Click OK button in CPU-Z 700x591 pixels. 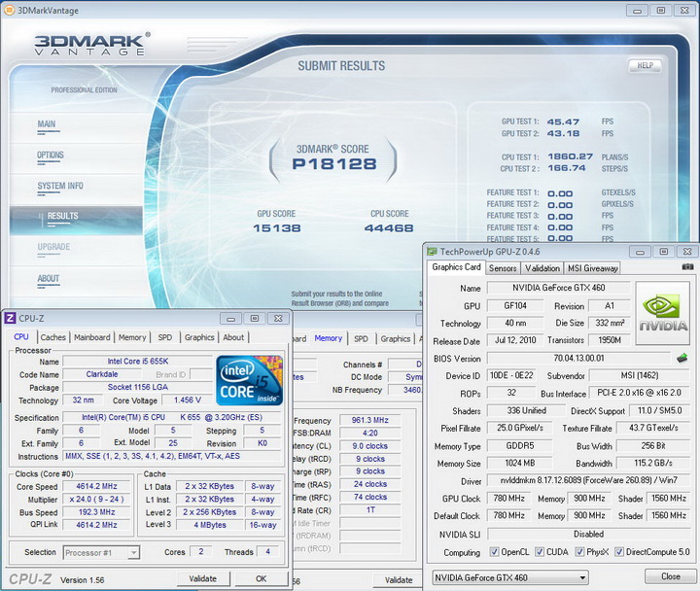pyautogui.click(x=262, y=579)
